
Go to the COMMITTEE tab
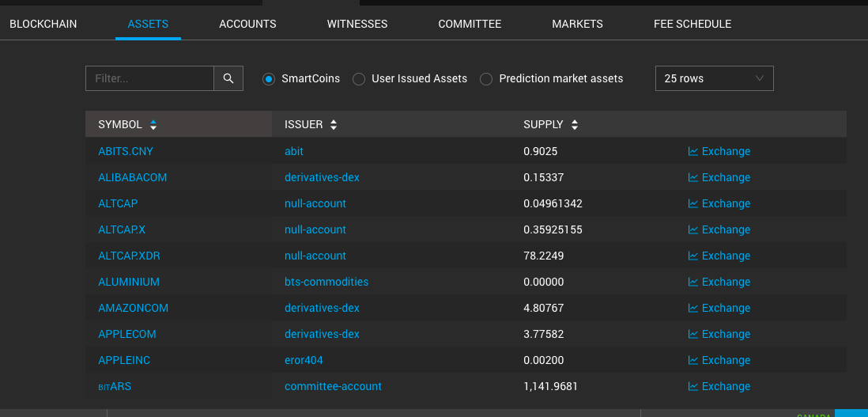point(470,24)
